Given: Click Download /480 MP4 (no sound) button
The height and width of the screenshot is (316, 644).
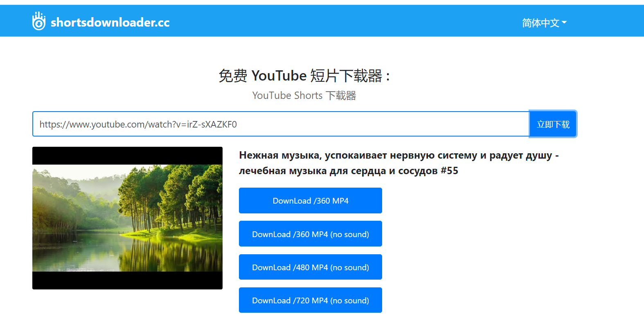Looking at the screenshot, I should pos(311,267).
